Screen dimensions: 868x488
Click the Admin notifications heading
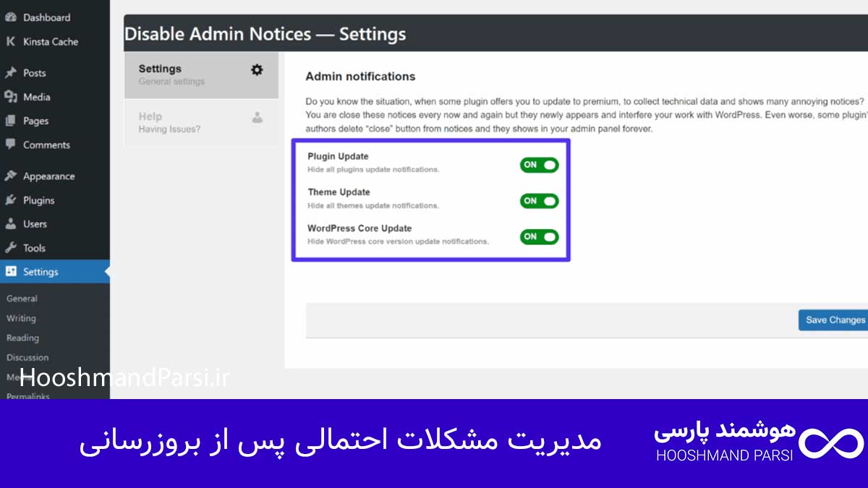click(360, 76)
